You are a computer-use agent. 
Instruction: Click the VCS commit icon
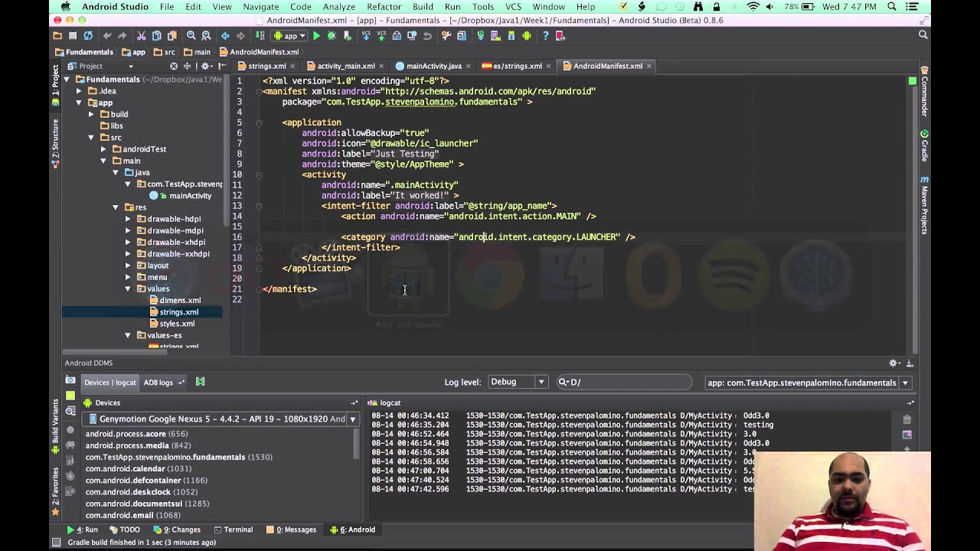381,36
